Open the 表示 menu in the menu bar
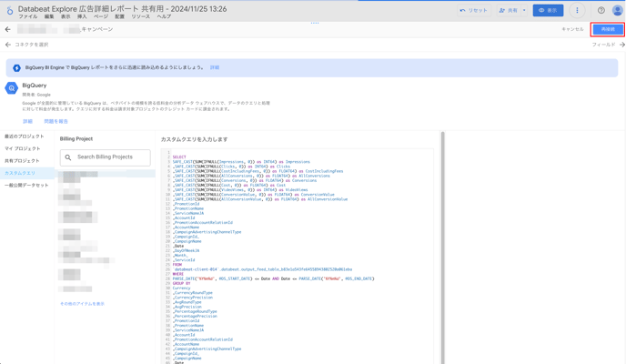This screenshot has width=626, height=364. coord(66,16)
